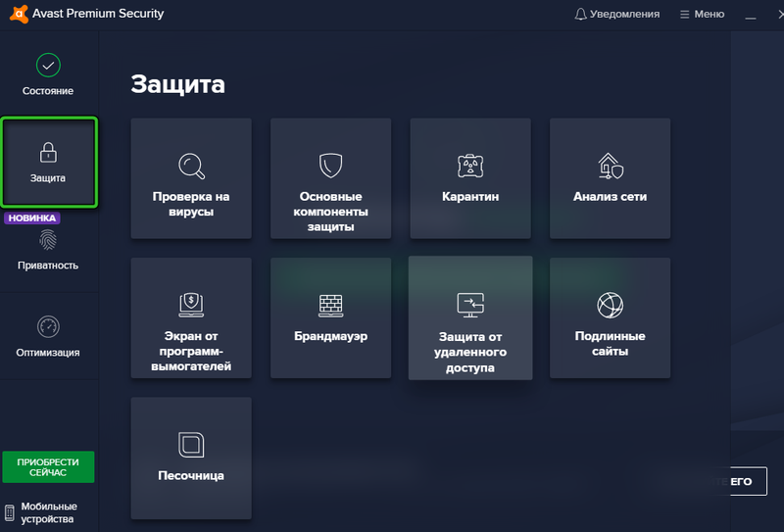Click the sandbox square icon
The image size is (784, 532).
coord(191,445)
